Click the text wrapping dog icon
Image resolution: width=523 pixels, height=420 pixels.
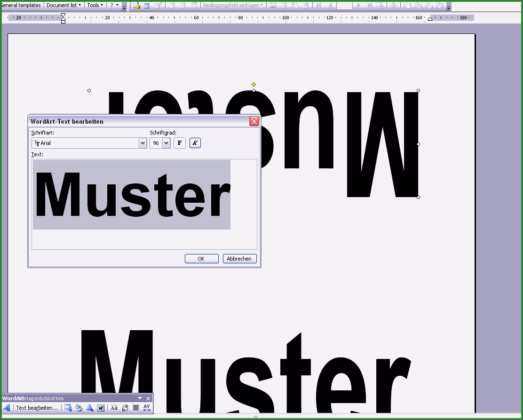coord(100,408)
